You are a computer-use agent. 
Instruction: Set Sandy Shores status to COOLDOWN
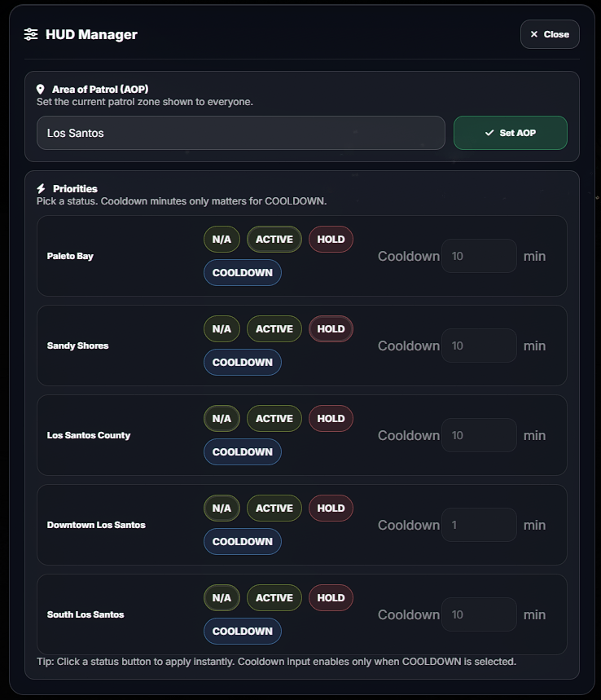coord(243,363)
